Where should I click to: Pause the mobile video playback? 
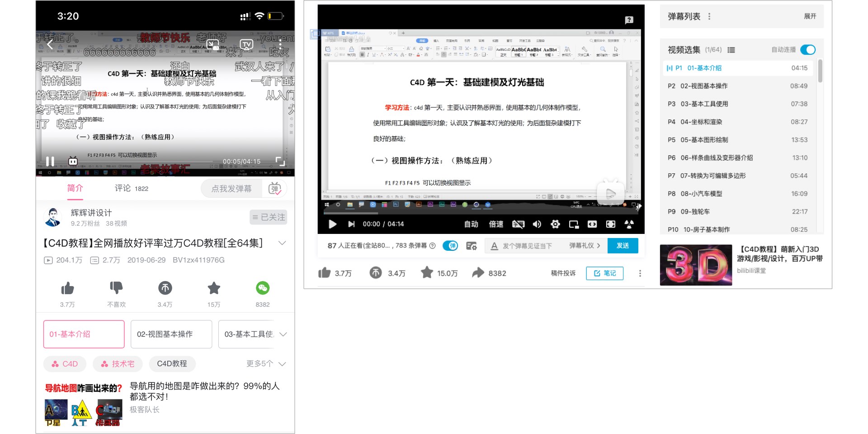pos(50,161)
